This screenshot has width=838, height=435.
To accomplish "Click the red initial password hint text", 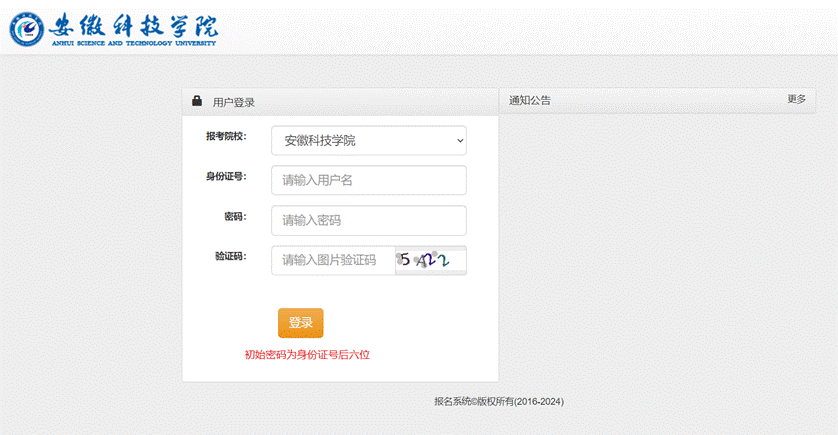I will click(307, 355).
